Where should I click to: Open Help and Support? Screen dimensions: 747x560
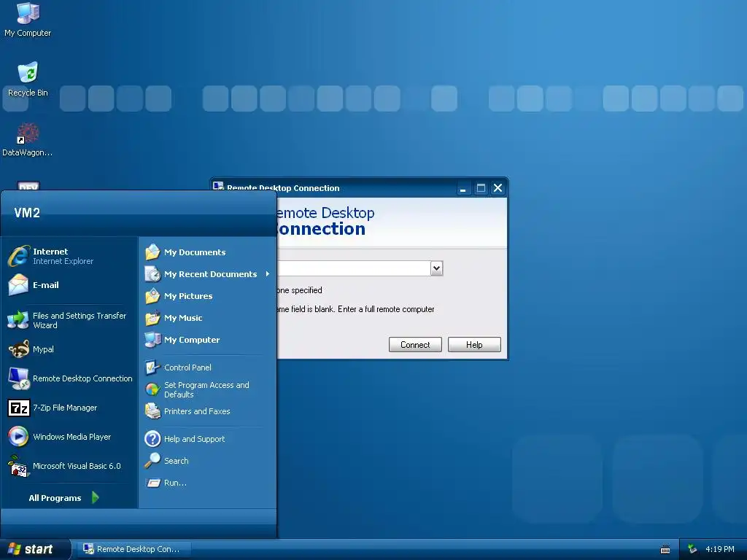click(x=185, y=438)
